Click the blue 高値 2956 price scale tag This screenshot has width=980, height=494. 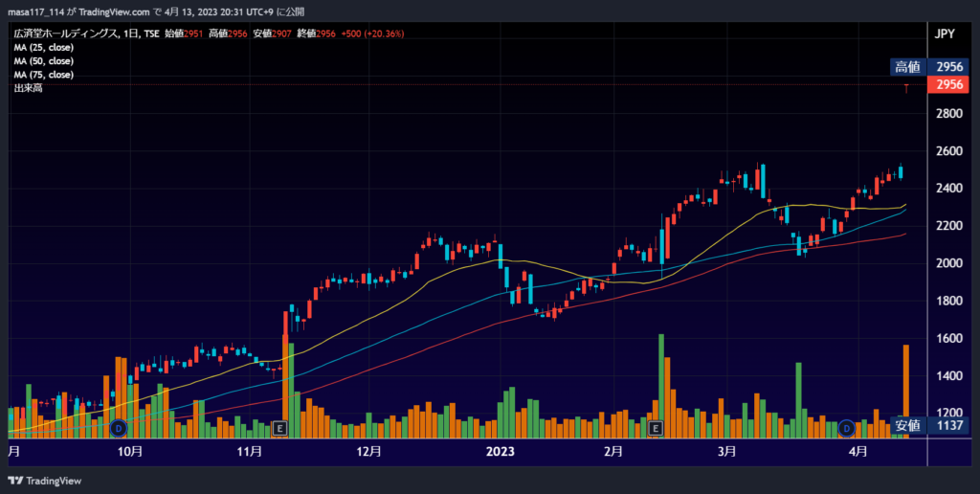click(x=927, y=67)
